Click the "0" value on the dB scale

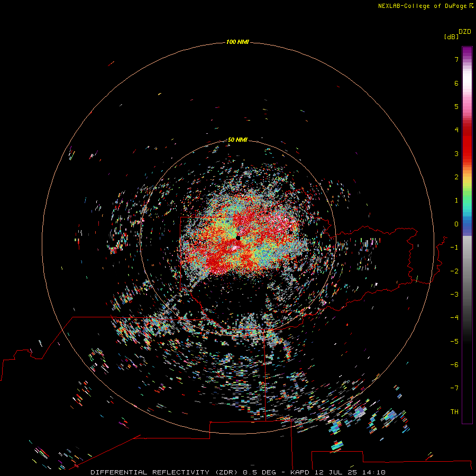pos(456,224)
